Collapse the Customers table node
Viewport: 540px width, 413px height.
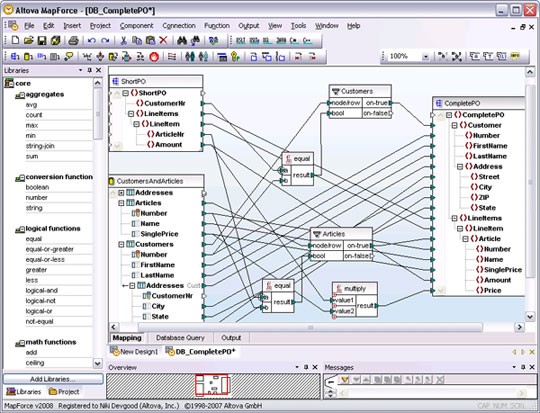pos(121,245)
